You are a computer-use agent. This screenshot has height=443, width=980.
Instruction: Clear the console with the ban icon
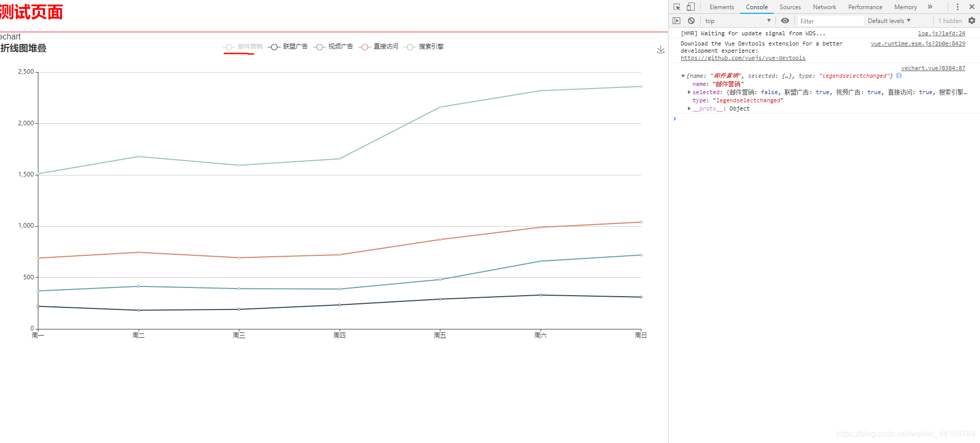pyautogui.click(x=691, y=21)
